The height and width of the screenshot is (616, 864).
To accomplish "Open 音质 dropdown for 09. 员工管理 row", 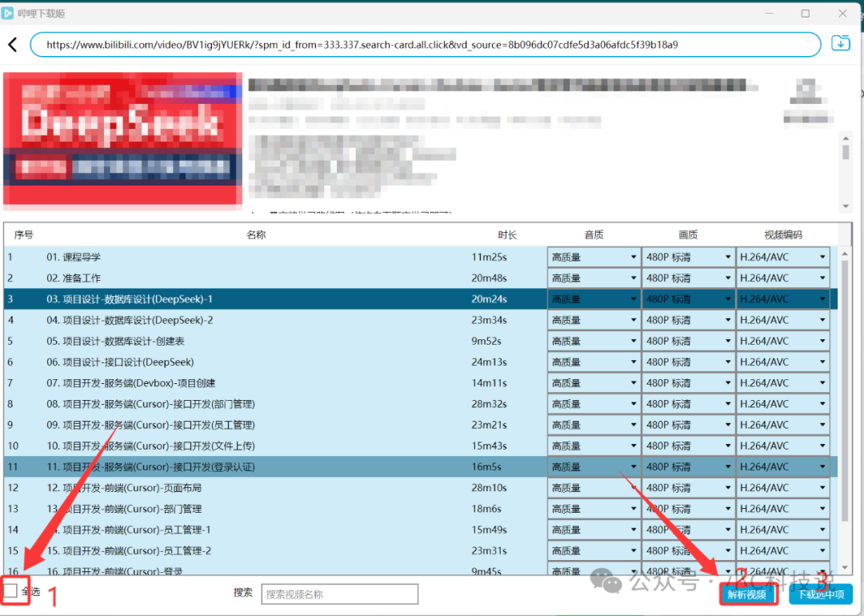I will tap(594, 424).
